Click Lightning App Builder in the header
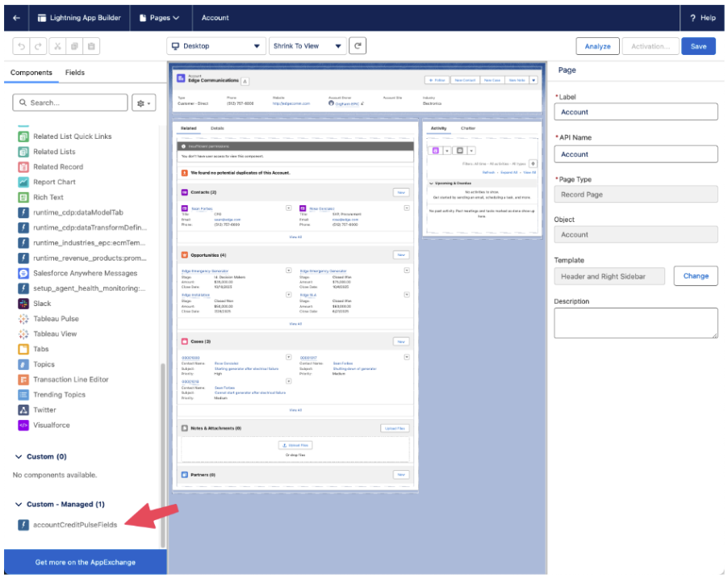 (79, 18)
